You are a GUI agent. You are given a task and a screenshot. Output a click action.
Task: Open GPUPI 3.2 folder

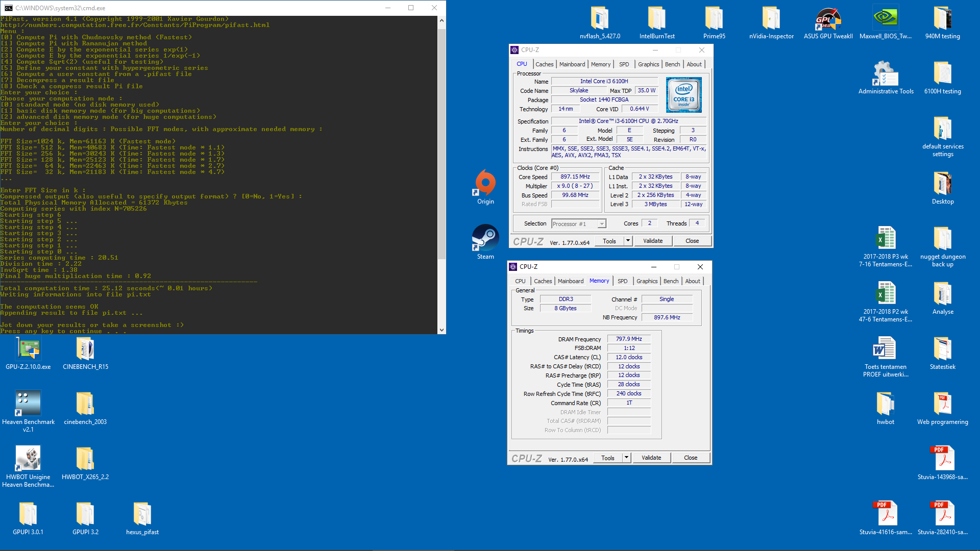85,519
